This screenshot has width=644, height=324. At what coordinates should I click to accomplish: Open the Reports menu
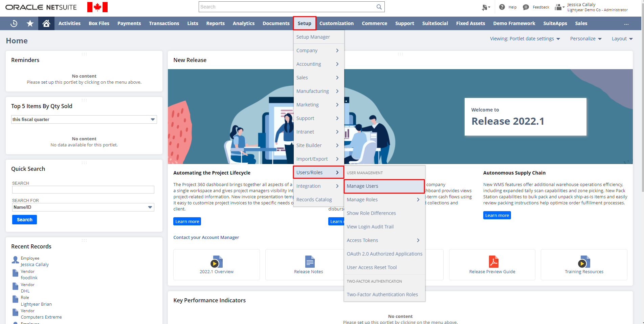(216, 23)
